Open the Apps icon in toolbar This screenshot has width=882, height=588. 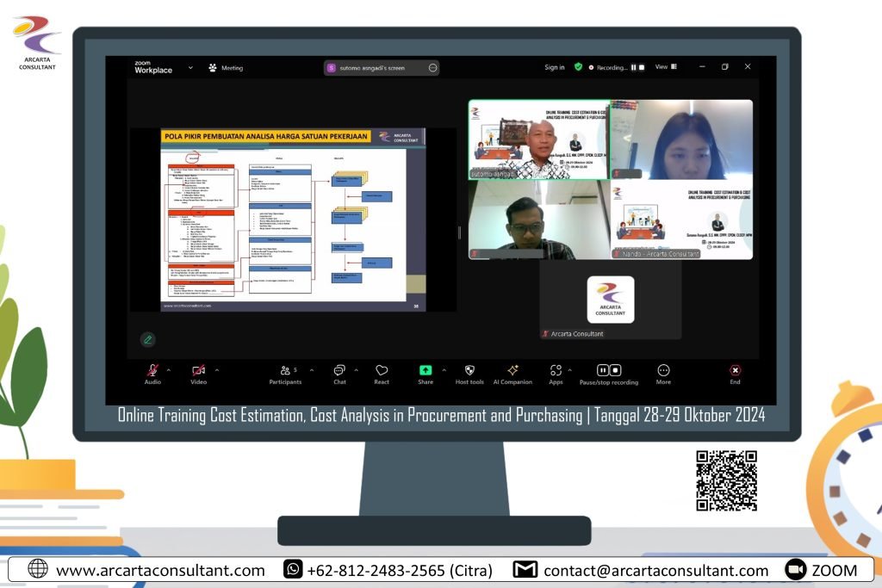(556, 370)
